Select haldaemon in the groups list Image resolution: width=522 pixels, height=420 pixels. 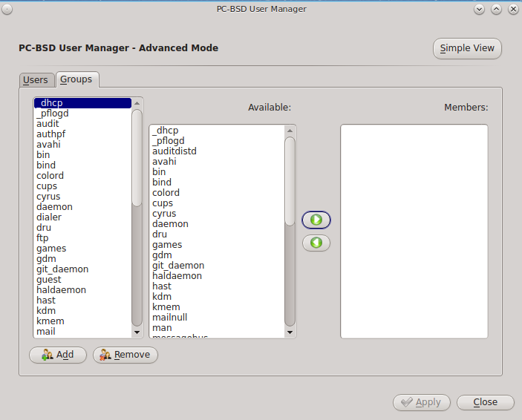pyautogui.click(x=82, y=290)
